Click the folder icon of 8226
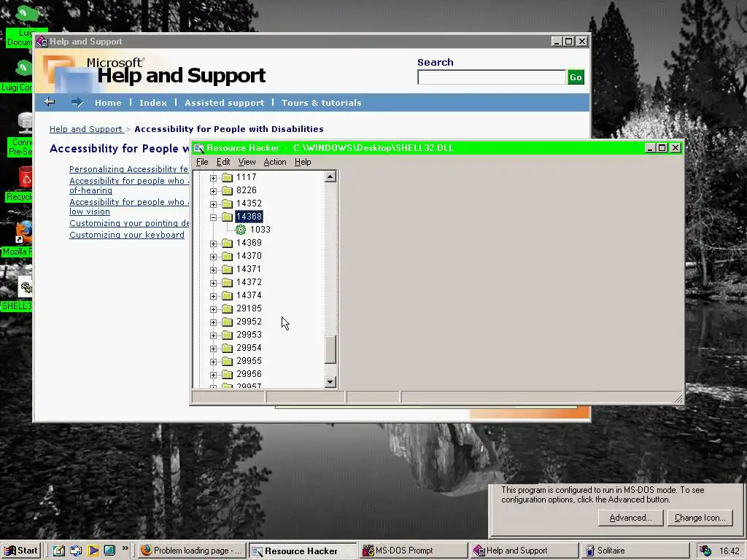The image size is (747, 560). [x=228, y=190]
